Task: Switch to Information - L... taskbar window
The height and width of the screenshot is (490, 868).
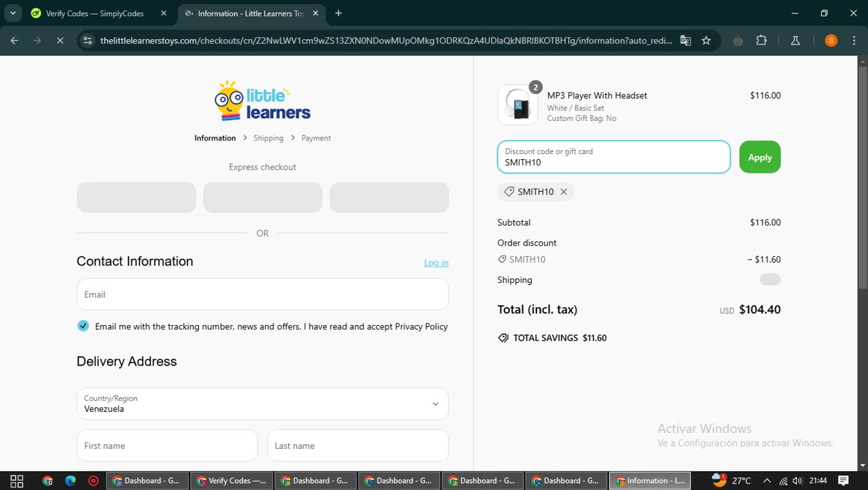Action: (650, 481)
